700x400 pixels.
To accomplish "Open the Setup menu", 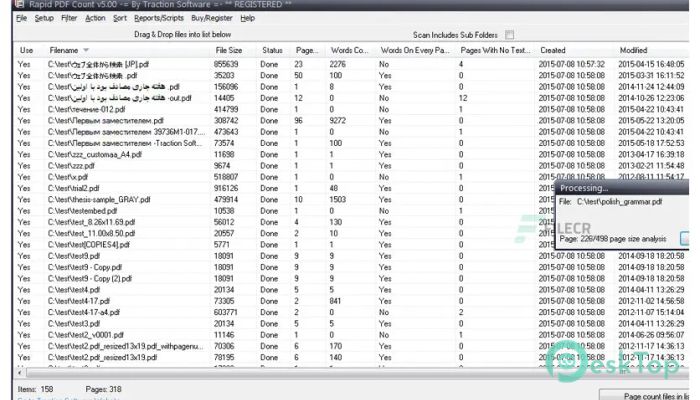I will tap(44, 18).
